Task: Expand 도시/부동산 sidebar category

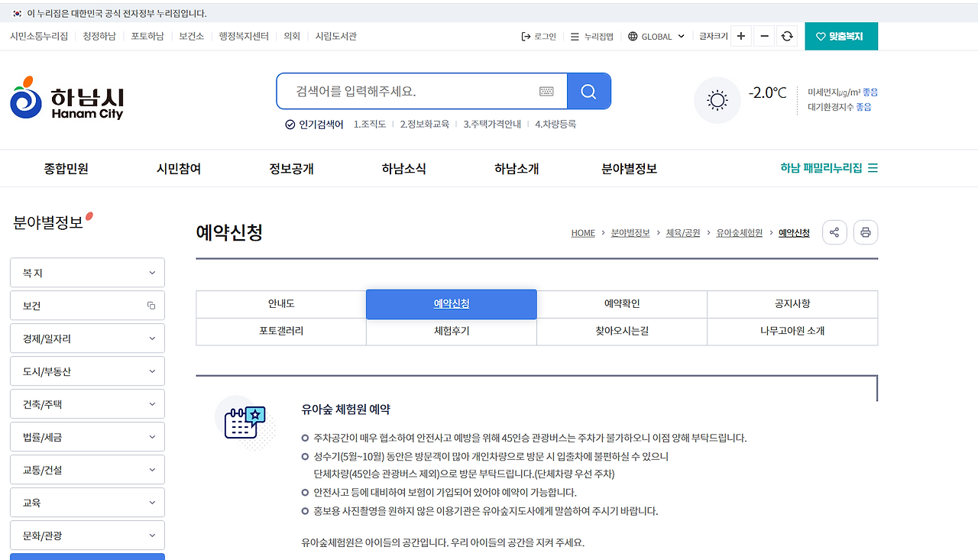Action: [87, 371]
